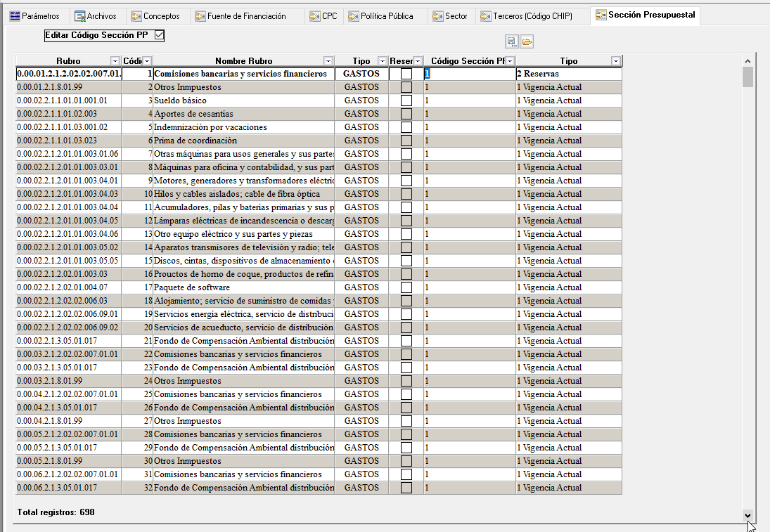
Task: Check Reserva box for Sueldo básico row
Action: coord(406,100)
